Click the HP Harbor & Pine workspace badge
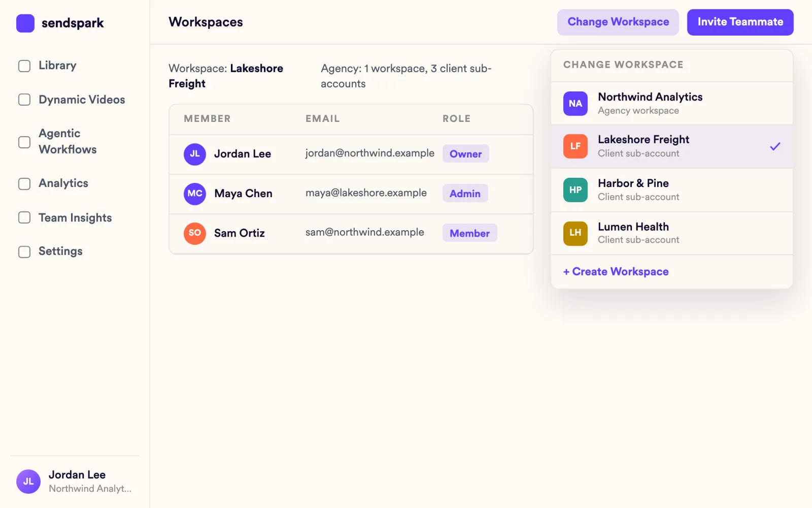The height and width of the screenshot is (508, 812). click(x=576, y=190)
